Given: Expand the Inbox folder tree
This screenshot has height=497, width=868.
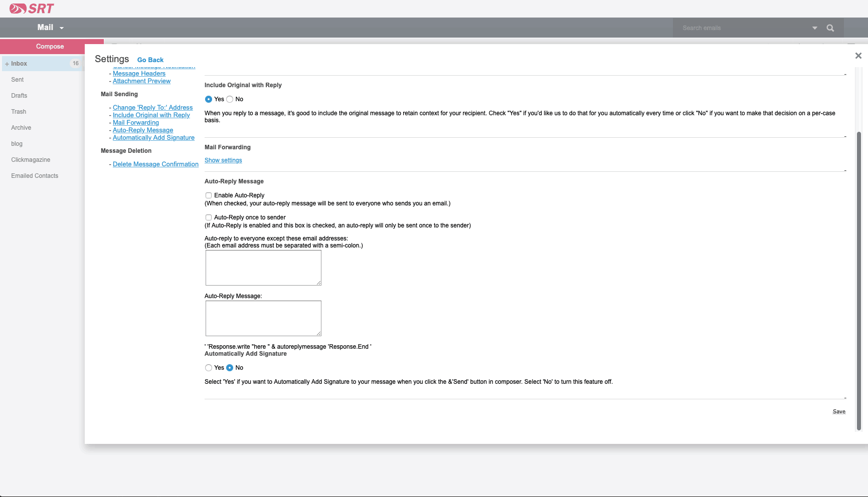Looking at the screenshot, I should tap(6, 63).
